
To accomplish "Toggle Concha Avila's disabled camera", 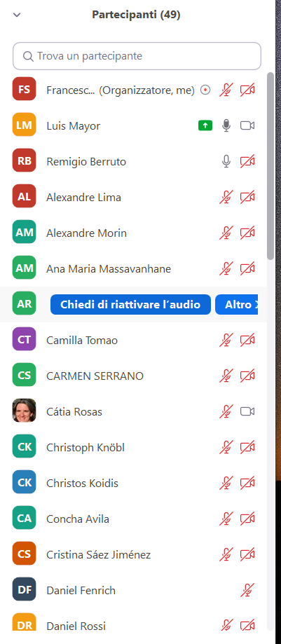I will point(247,519).
